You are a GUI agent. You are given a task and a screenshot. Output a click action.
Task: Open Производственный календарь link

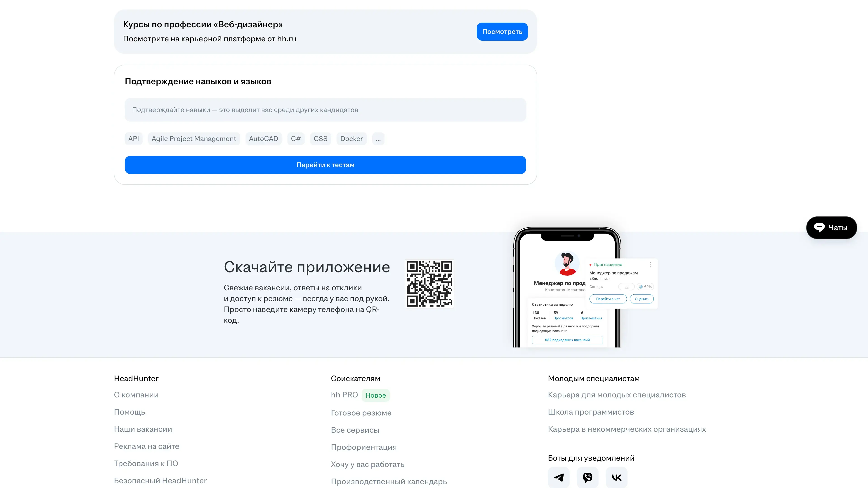click(389, 482)
